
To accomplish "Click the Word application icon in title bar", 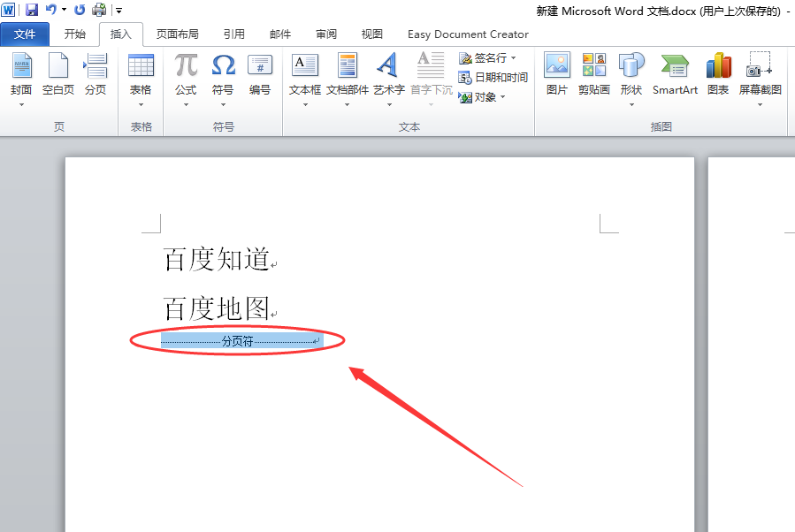I will pos(8,10).
